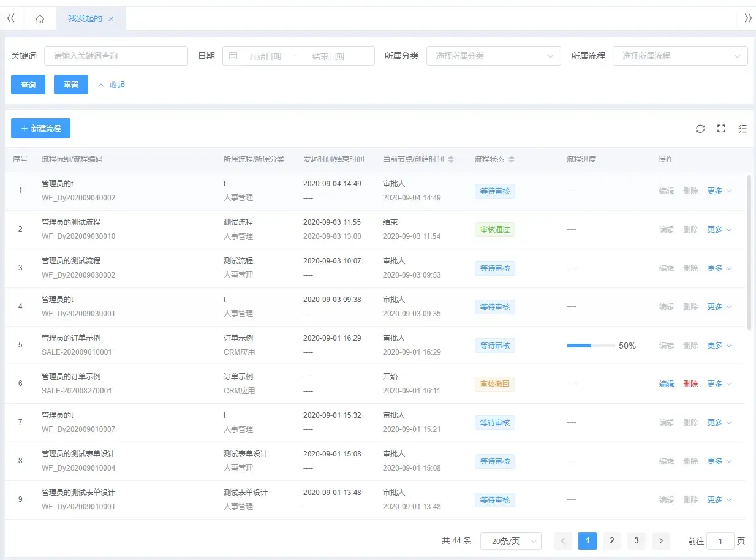Open the column settings checklist icon
This screenshot has height=560, width=756.
(743, 129)
